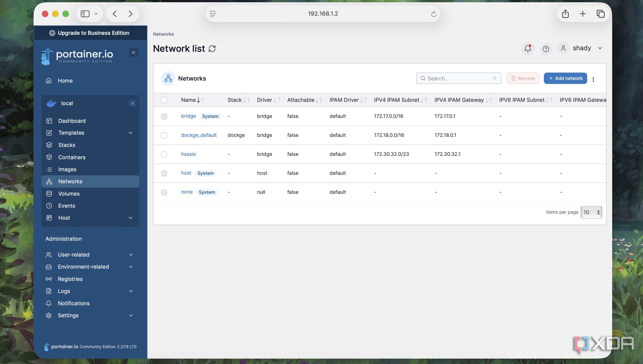Click the Safari share icon
Image resolution: width=643 pixels, height=364 pixels.
tap(565, 14)
